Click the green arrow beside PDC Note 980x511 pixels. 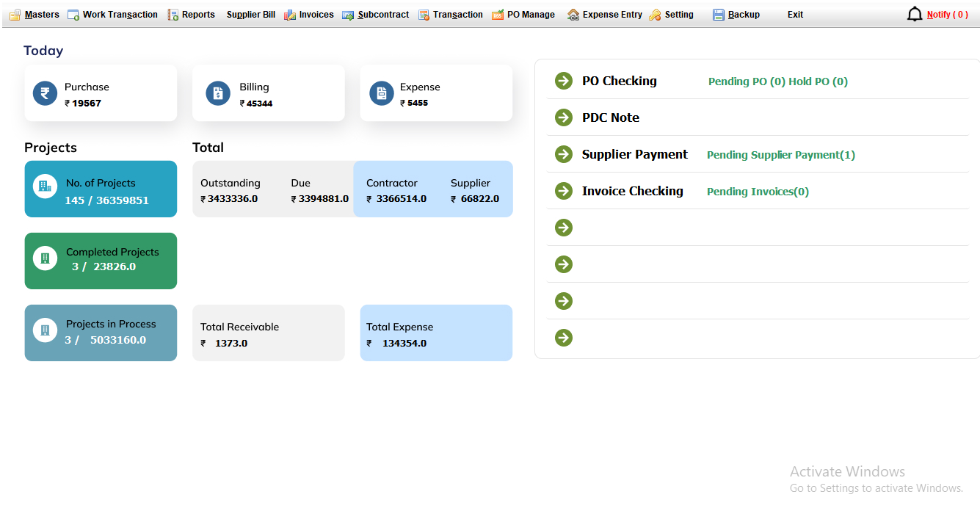pos(564,117)
